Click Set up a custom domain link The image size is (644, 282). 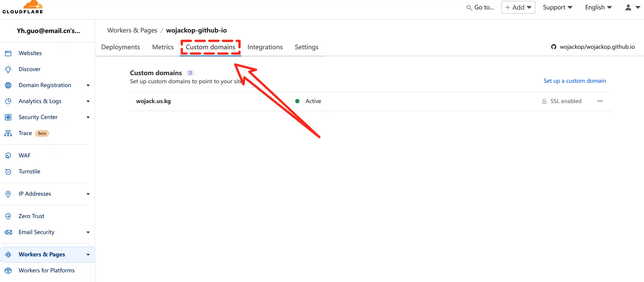[x=574, y=81]
